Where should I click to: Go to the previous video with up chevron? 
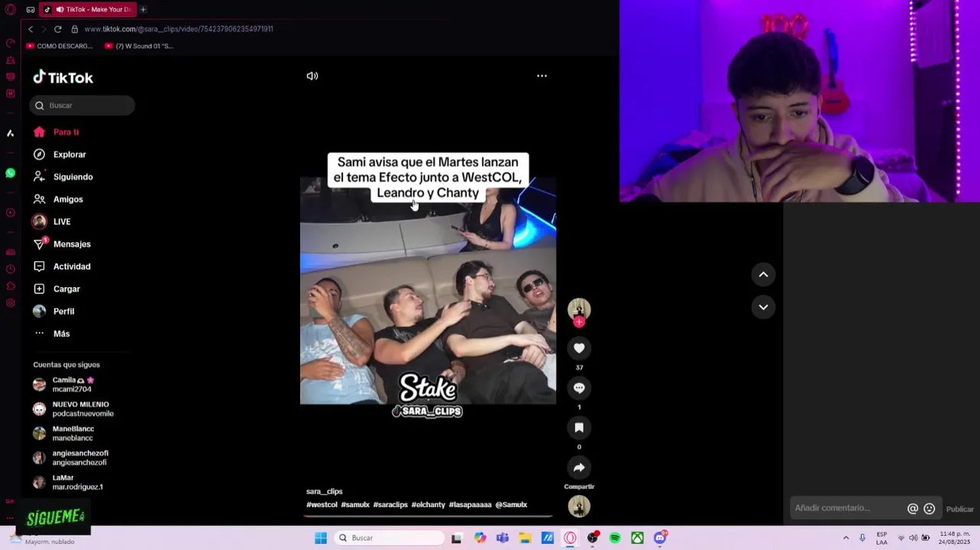pos(763,275)
